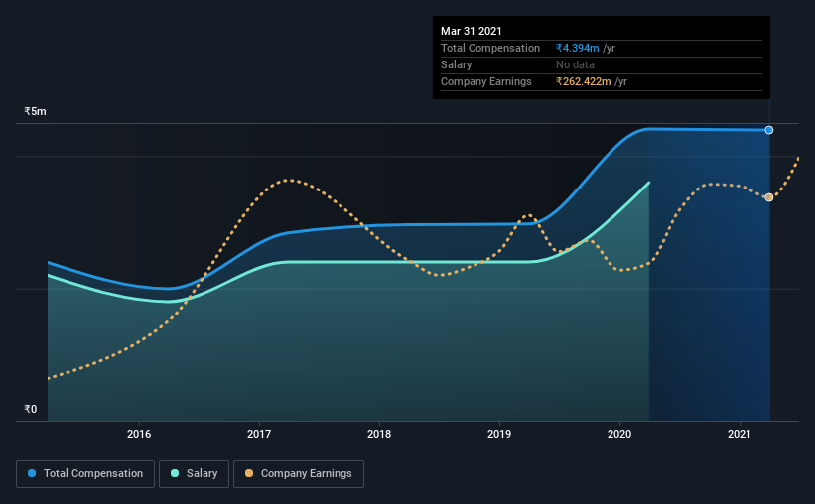The image size is (815, 504).
Task: Click the No data salary value
Action: (x=575, y=64)
